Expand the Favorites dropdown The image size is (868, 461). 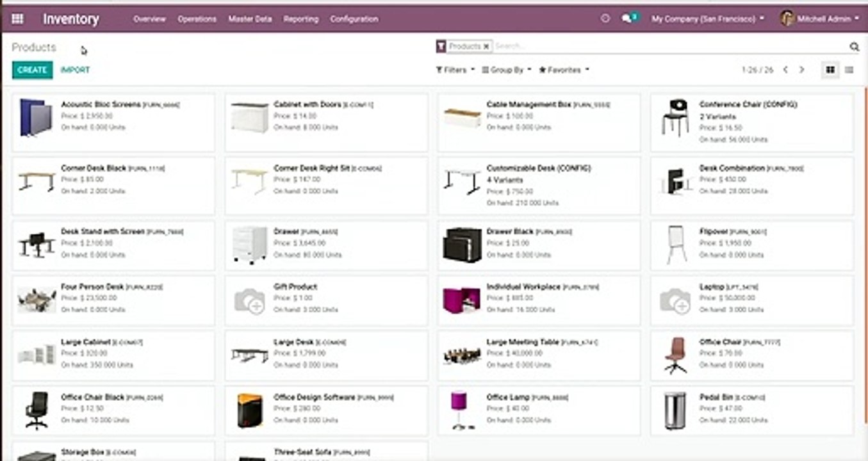pyautogui.click(x=564, y=70)
